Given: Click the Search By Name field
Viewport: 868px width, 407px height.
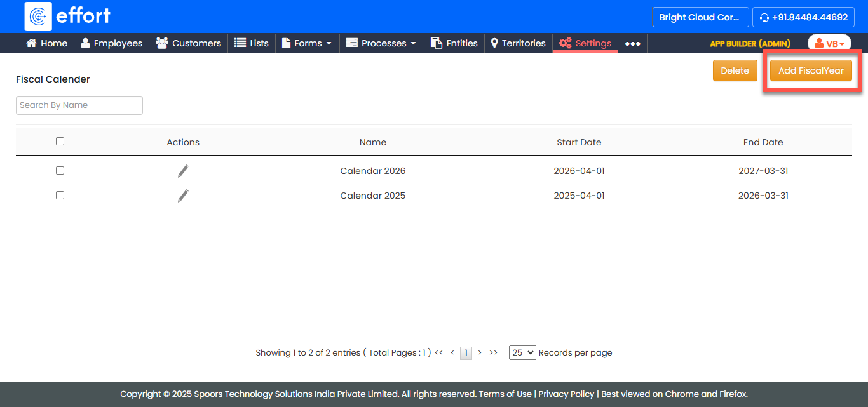Looking at the screenshot, I should click(79, 105).
